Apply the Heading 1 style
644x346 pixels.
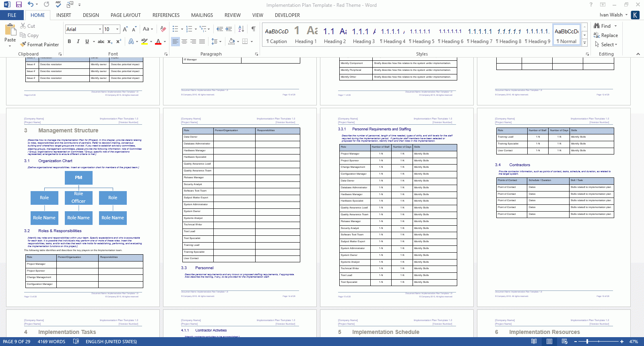(x=305, y=35)
